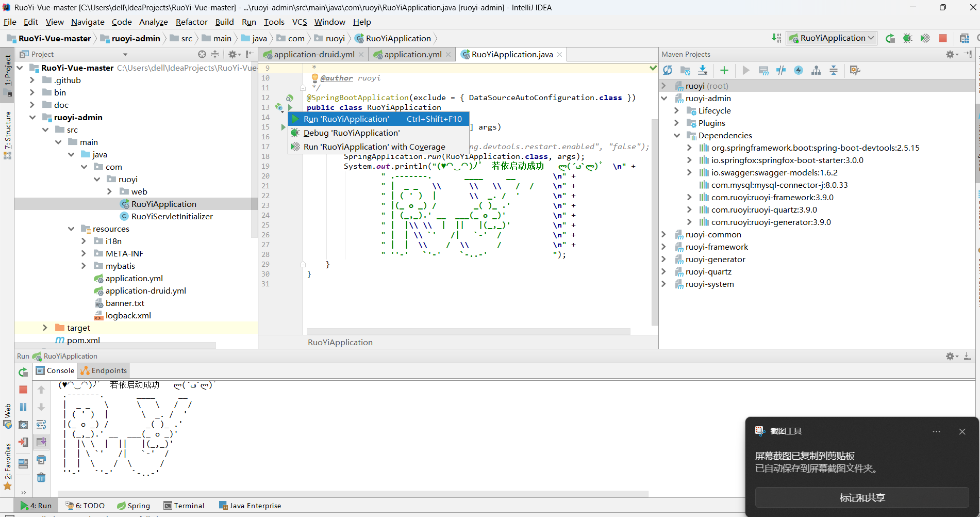Close the RuoYiApplication.java tab
This screenshot has width=980, height=517.
559,54
